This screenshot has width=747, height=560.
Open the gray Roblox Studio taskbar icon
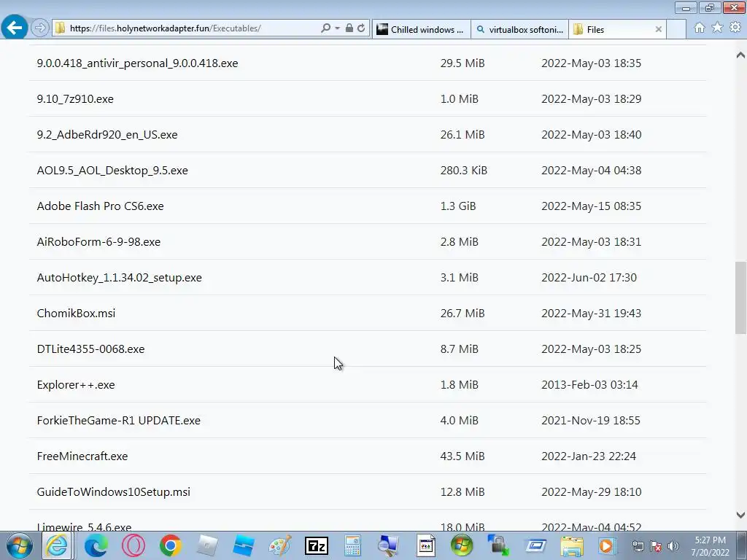coord(206,545)
